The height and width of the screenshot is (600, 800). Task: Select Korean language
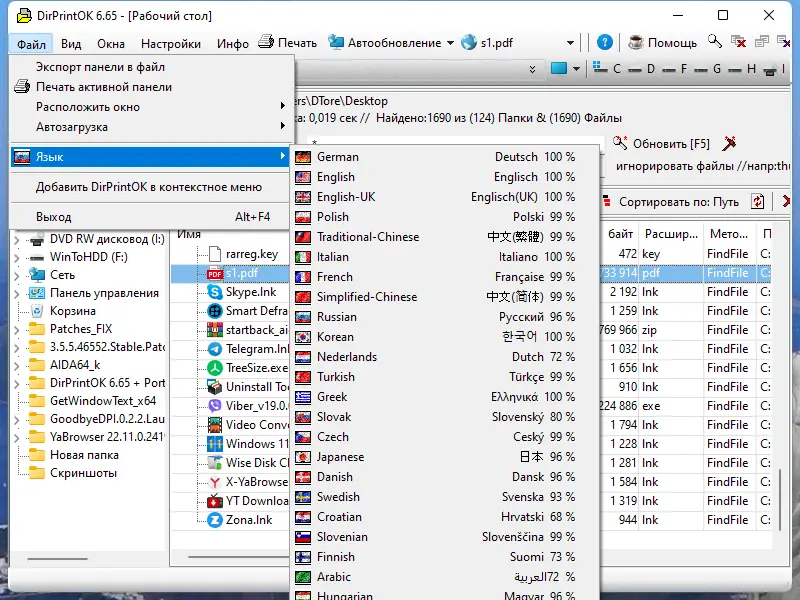click(x=444, y=337)
